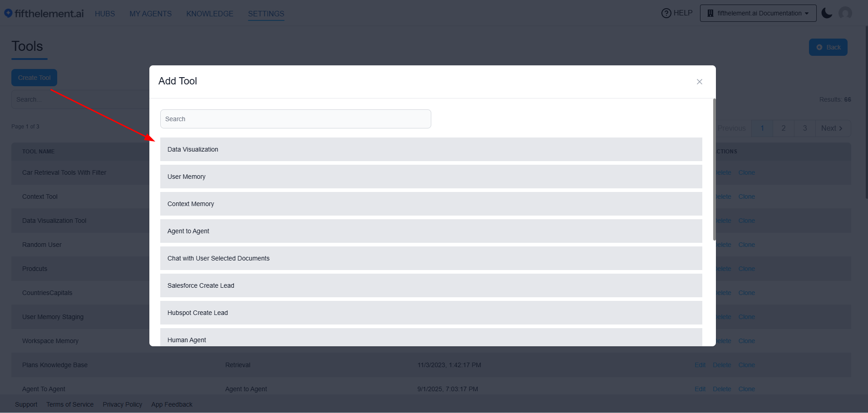The width and height of the screenshot is (868, 413).
Task: Delete the Plans Knowledge Base tool
Action: coord(722,365)
